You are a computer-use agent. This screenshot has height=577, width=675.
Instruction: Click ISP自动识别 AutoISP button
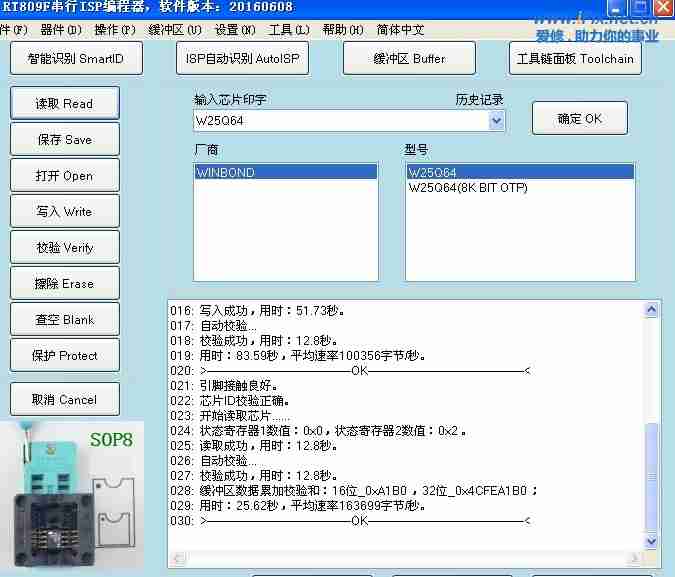click(242, 58)
